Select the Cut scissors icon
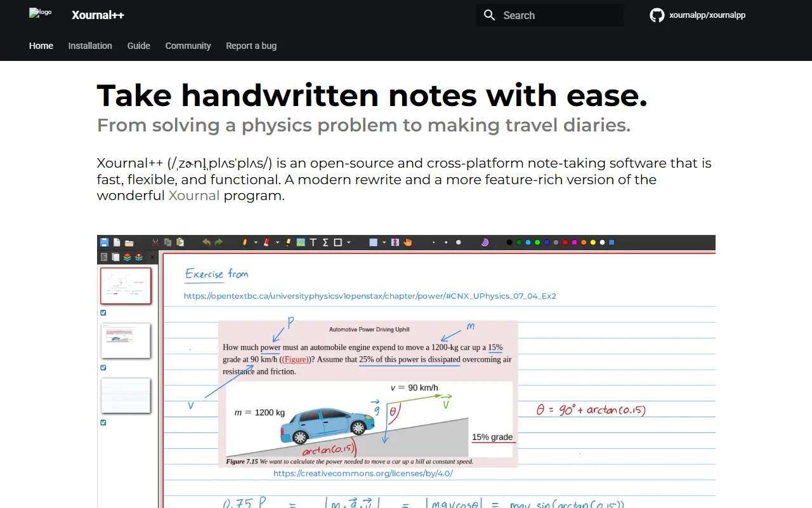 click(x=155, y=243)
